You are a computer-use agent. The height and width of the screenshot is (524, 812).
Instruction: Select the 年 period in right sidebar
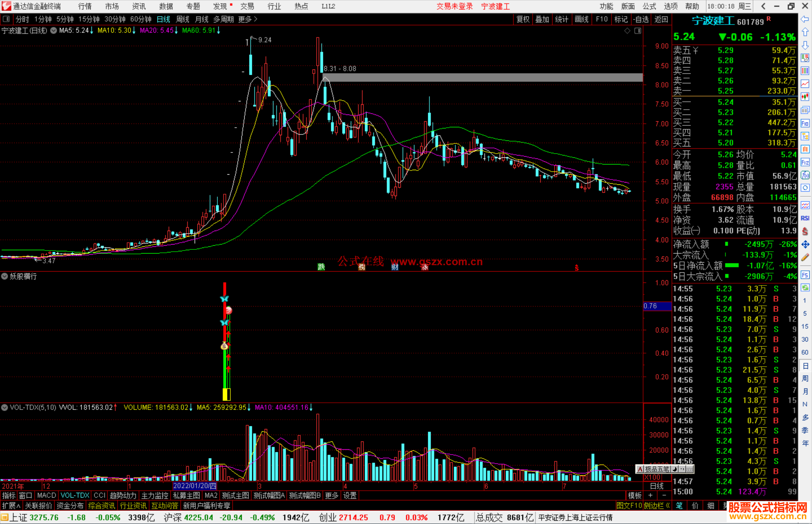tap(805, 443)
